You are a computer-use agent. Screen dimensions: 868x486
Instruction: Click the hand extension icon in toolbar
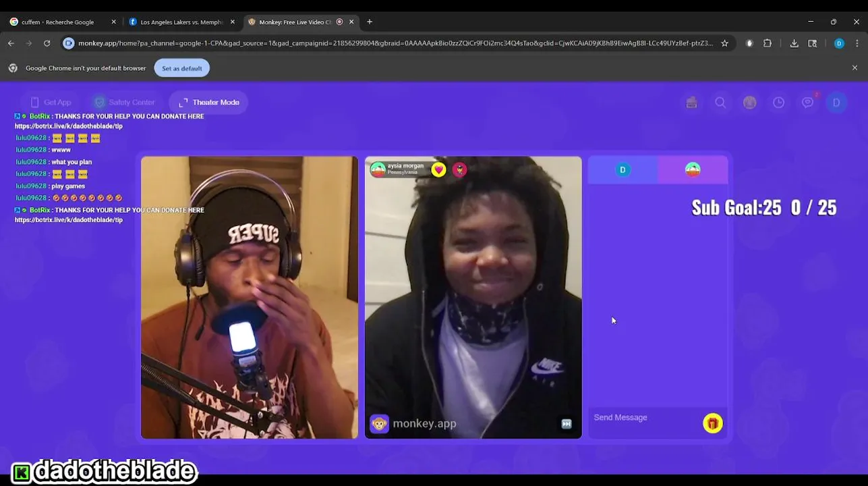[x=749, y=43]
